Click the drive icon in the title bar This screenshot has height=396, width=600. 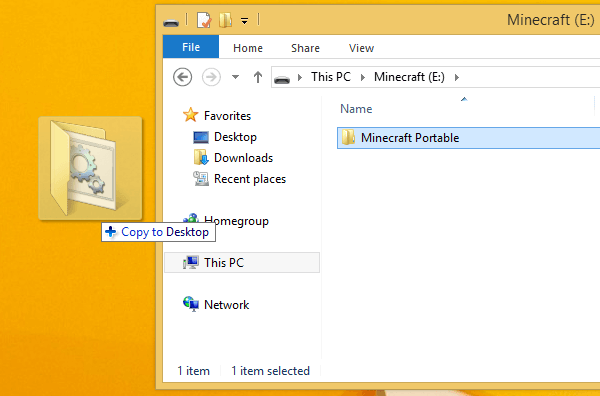[171, 22]
